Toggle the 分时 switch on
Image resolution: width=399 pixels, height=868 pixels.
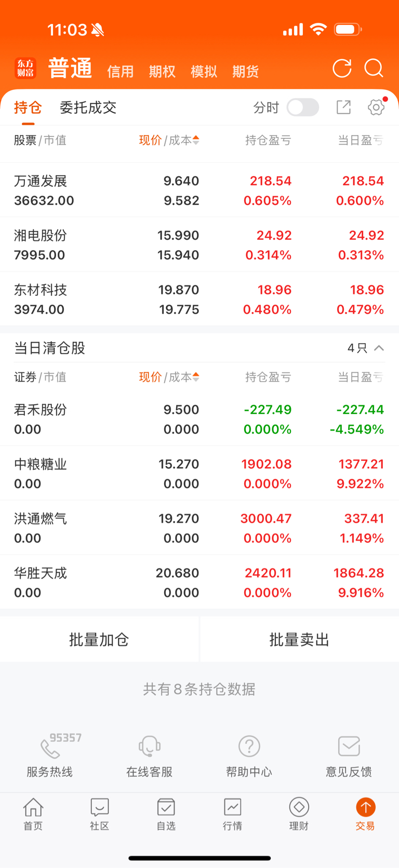303,107
